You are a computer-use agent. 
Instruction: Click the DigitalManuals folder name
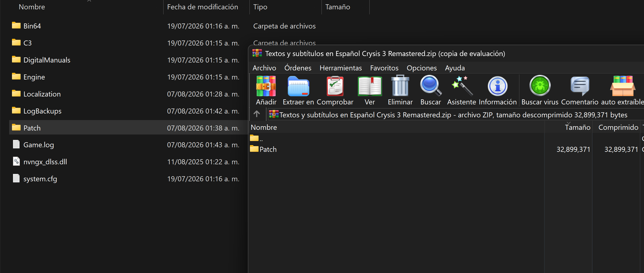[47, 60]
